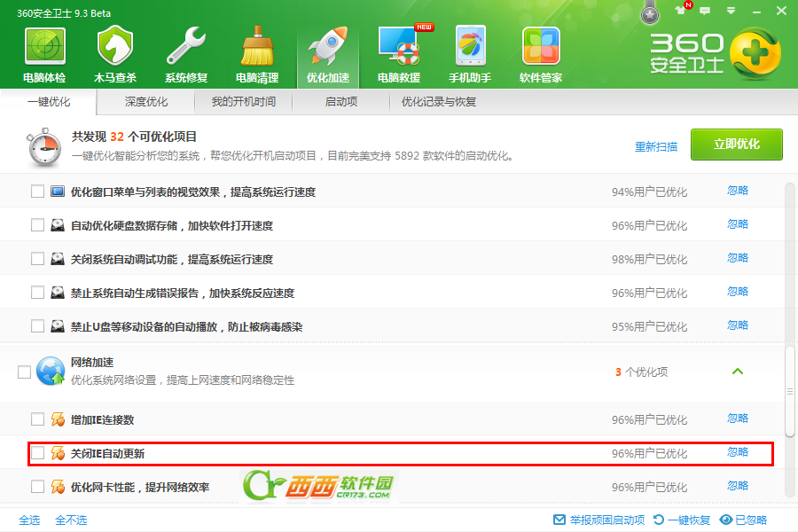Screen dimensions: 798x532
Task: Click 忽略 for 优化网卡性能 row
Action: pyautogui.click(x=738, y=485)
